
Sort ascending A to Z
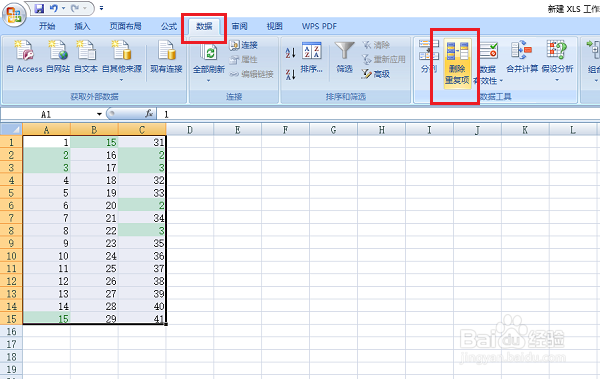click(x=290, y=52)
